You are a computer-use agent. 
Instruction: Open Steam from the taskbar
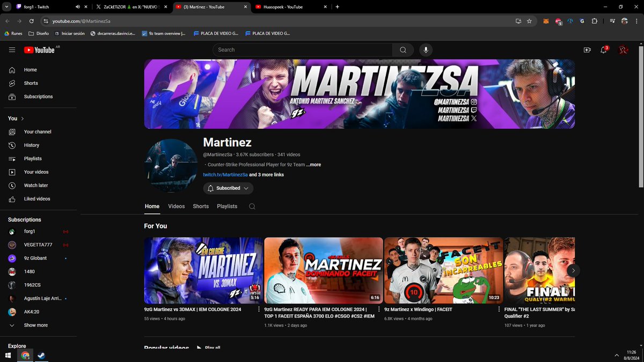pos(41,355)
